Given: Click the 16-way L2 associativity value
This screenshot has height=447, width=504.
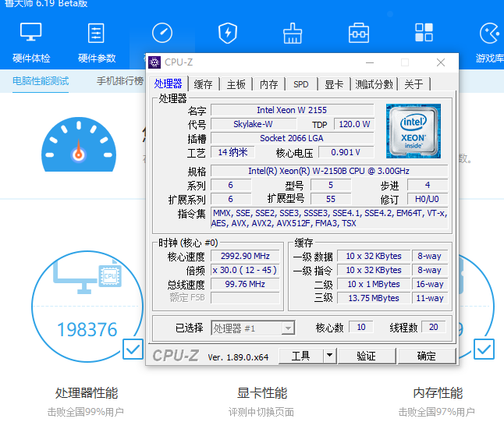Looking at the screenshot, I should (x=430, y=284).
